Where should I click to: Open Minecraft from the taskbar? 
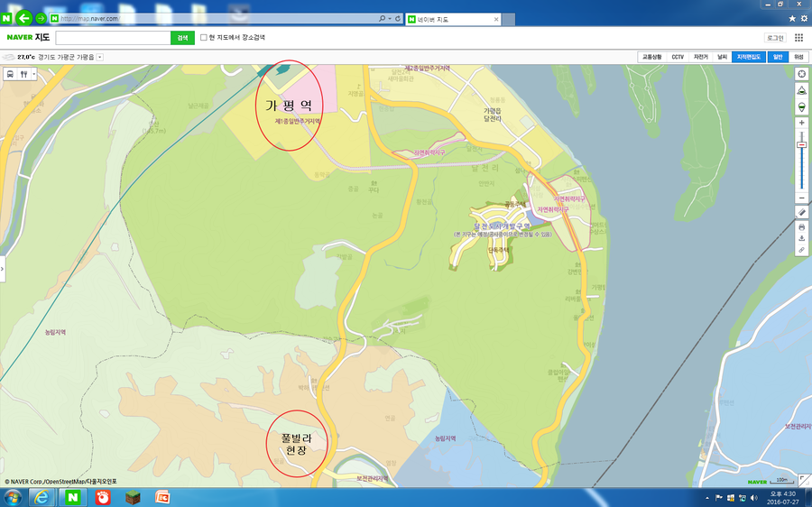134,498
